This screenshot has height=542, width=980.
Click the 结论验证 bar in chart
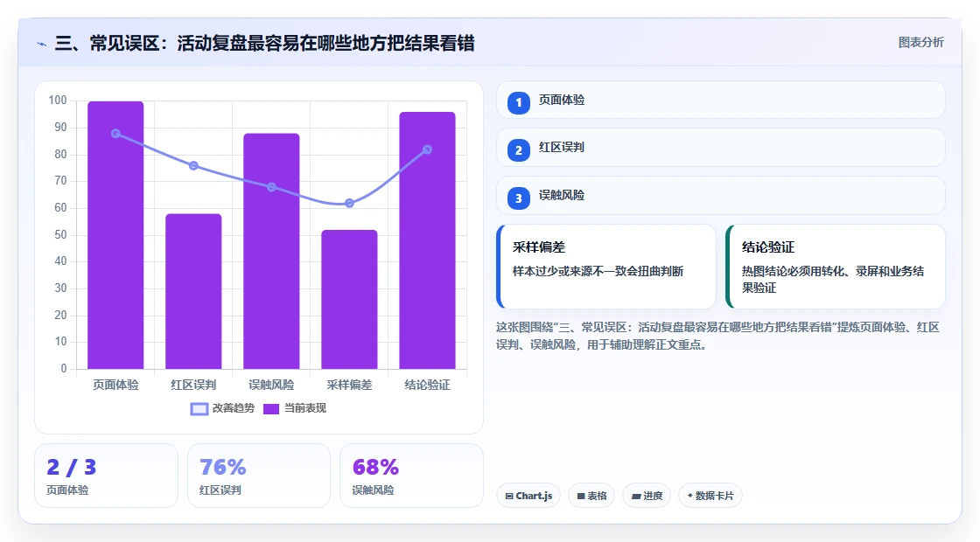(x=428, y=240)
